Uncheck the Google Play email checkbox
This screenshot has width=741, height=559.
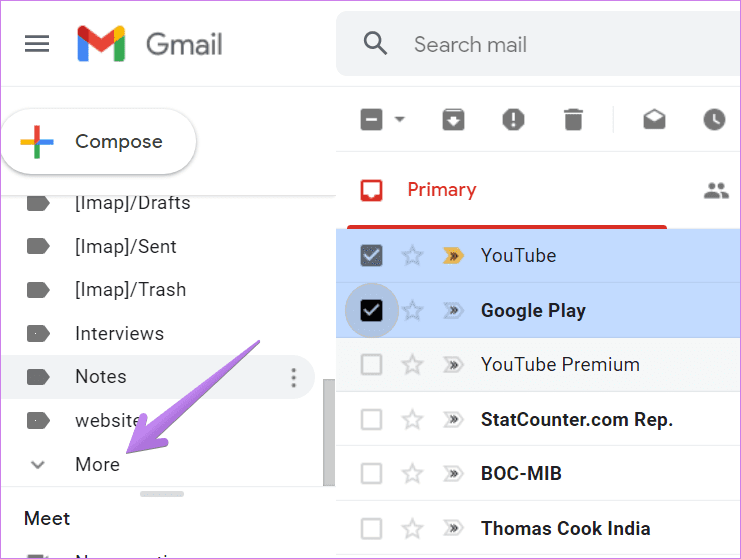371,310
